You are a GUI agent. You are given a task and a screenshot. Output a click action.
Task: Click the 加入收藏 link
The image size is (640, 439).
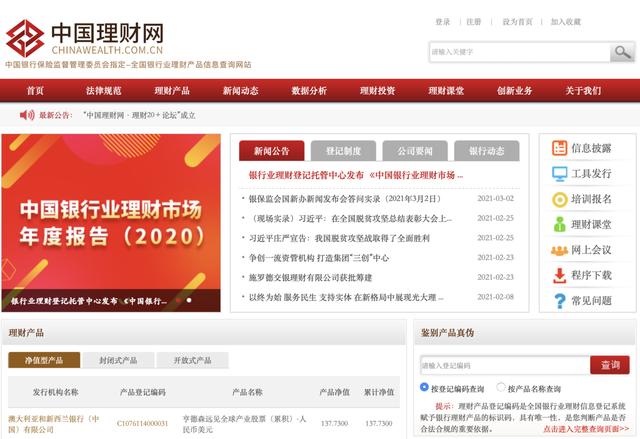click(566, 22)
